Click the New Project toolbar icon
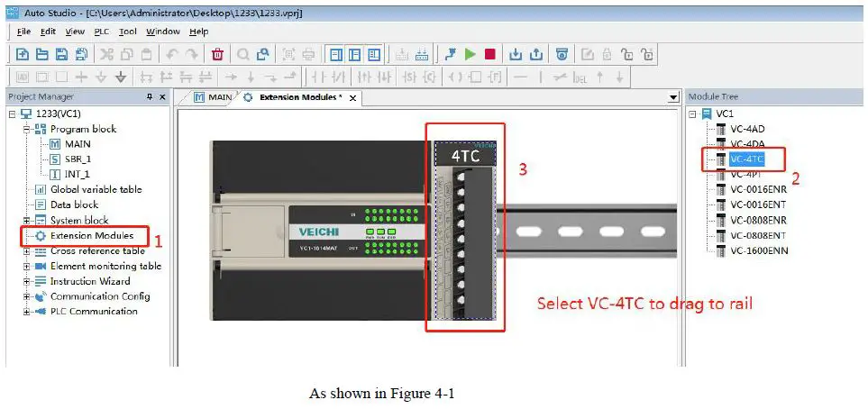 coord(23,54)
